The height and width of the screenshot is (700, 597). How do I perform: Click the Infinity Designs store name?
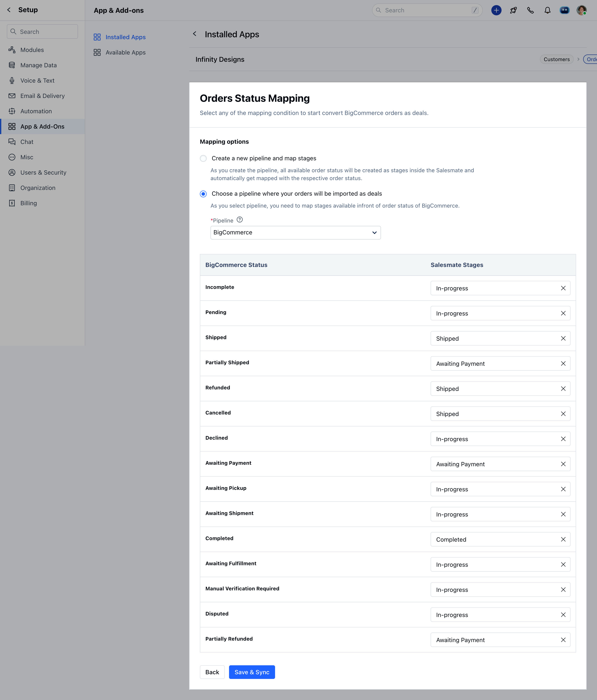[x=220, y=59]
